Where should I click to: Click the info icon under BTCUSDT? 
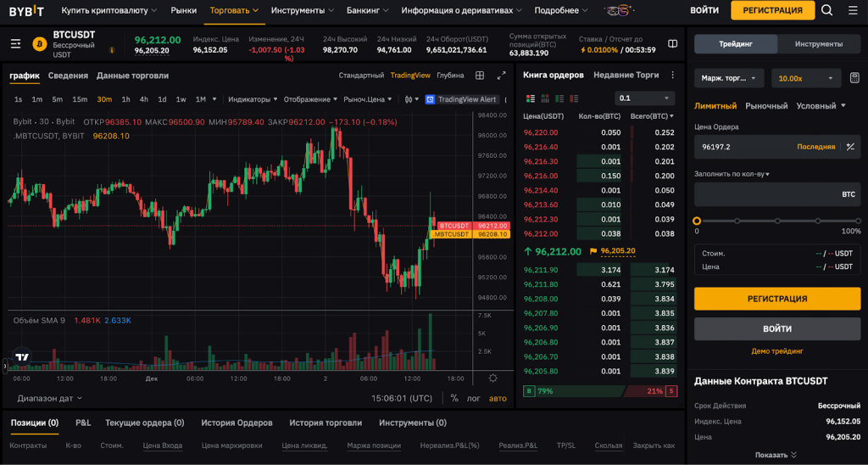[112, 50]
